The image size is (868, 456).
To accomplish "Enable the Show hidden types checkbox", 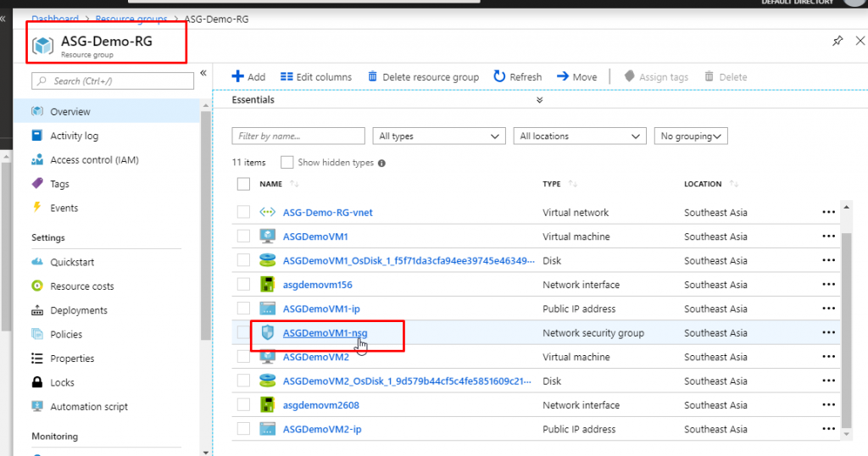I will [x=287, y=162].
